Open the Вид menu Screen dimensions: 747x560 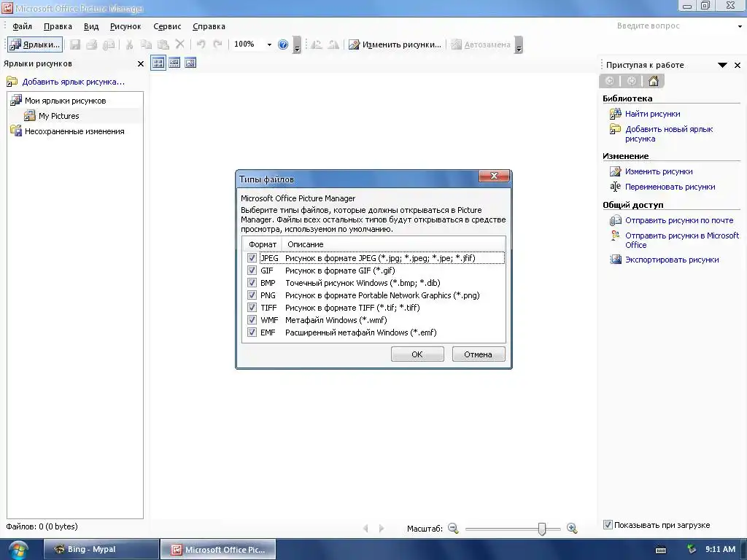[x=91, y=26]
